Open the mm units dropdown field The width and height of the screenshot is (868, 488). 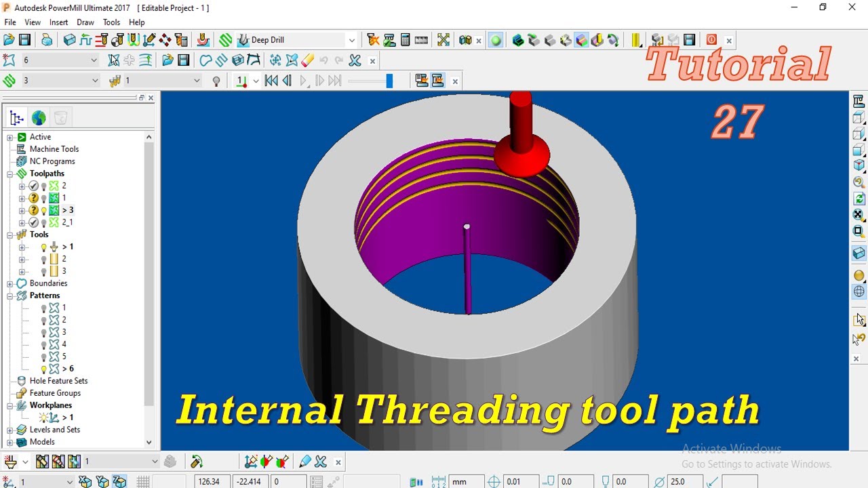(466, 482)
